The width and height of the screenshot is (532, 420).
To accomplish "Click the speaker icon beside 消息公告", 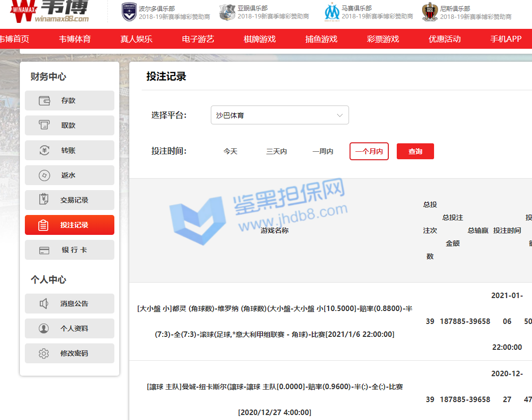I will (44, 304).
